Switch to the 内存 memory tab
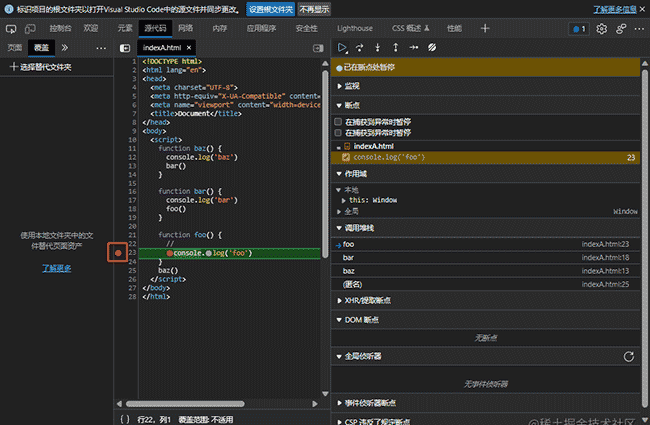The image size is (650, 425). click(x=220, y=29)
